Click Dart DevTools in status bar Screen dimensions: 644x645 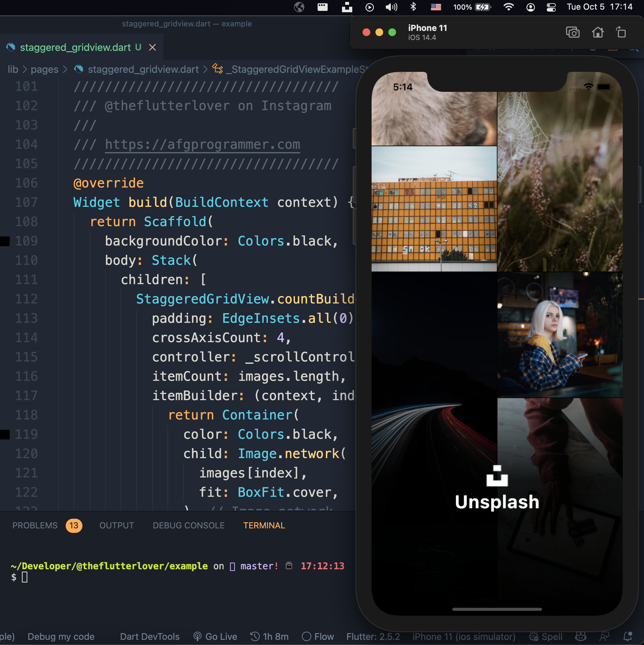point(149,636)
